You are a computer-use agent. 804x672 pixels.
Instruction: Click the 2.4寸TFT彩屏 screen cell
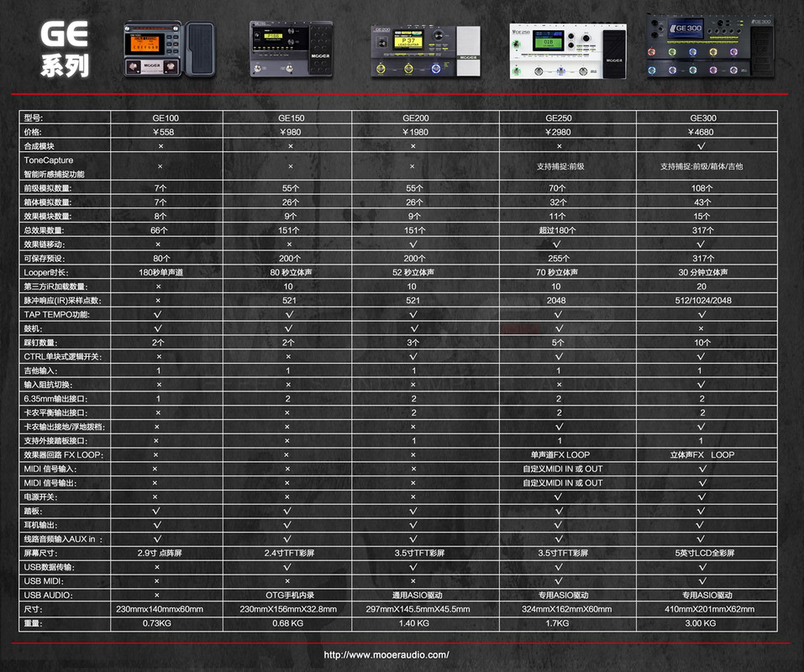click(x=289, y=553)
